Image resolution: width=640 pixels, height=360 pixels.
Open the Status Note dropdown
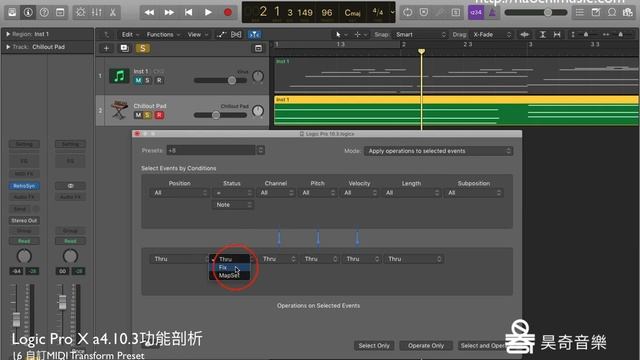pos(232,205)
